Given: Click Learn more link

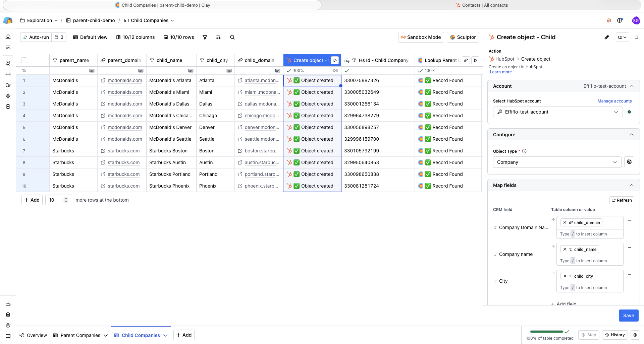Looking at the screenshot, I should coord(501,72).
